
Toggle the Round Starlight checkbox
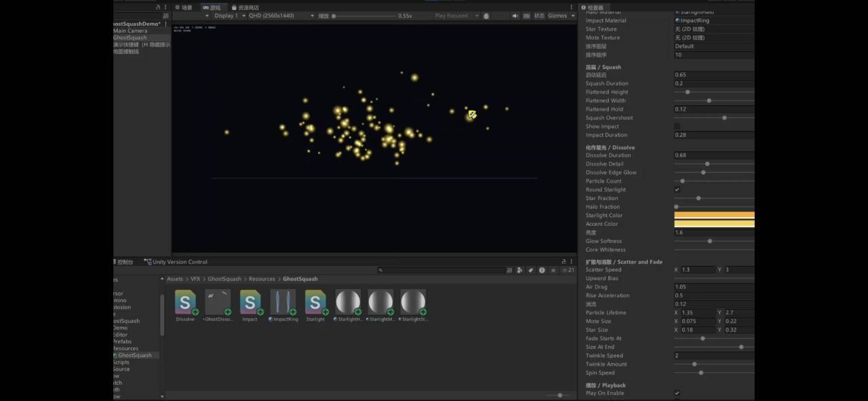pos(677,190)
